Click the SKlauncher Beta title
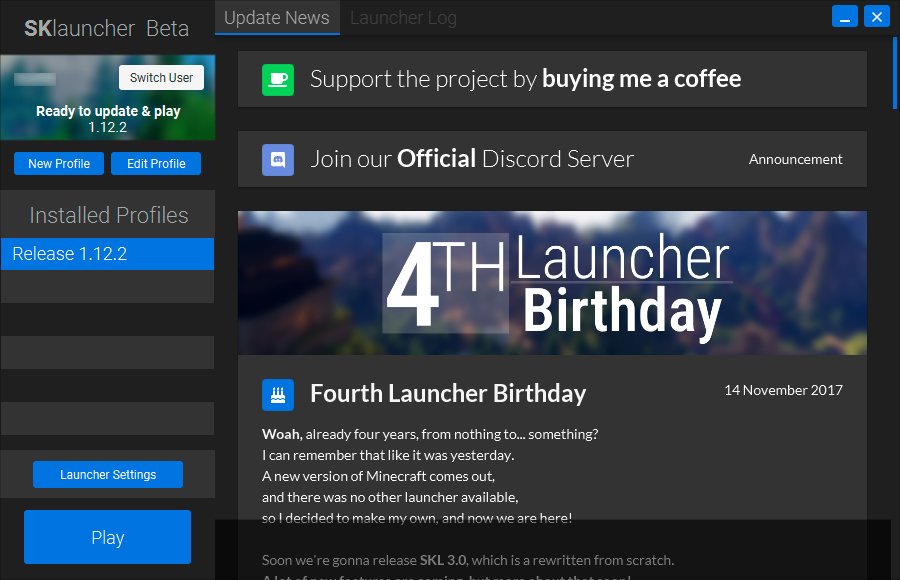The height and width of the screenshot is (580, 900). coord(106,28)
